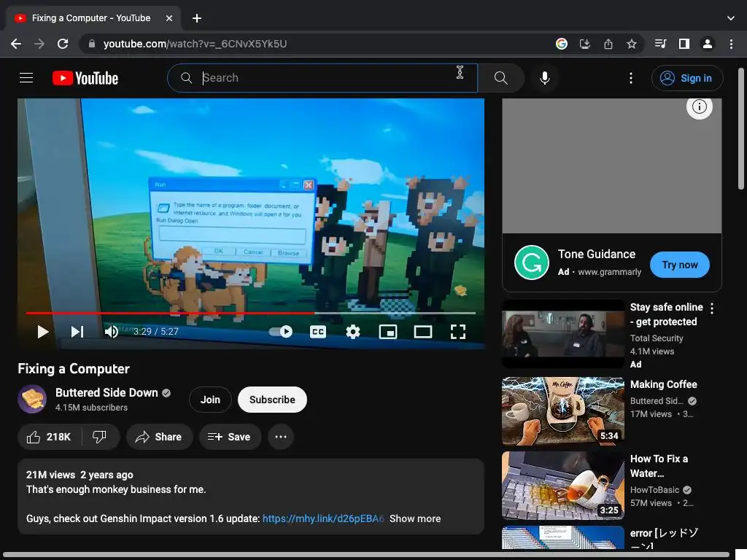Screen dimensions: 747x560
Task: Subscribe to Buttered Side Down
Action: click(x=272, y=400)
